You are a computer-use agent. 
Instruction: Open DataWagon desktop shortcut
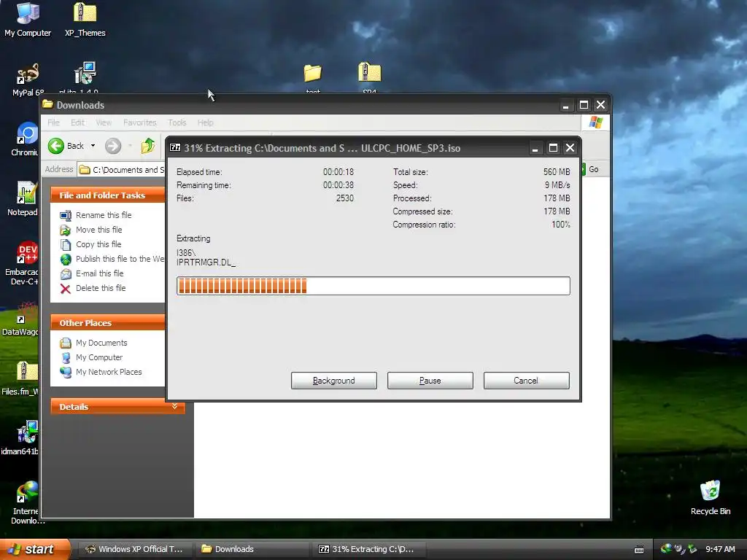tap(22, 318)
